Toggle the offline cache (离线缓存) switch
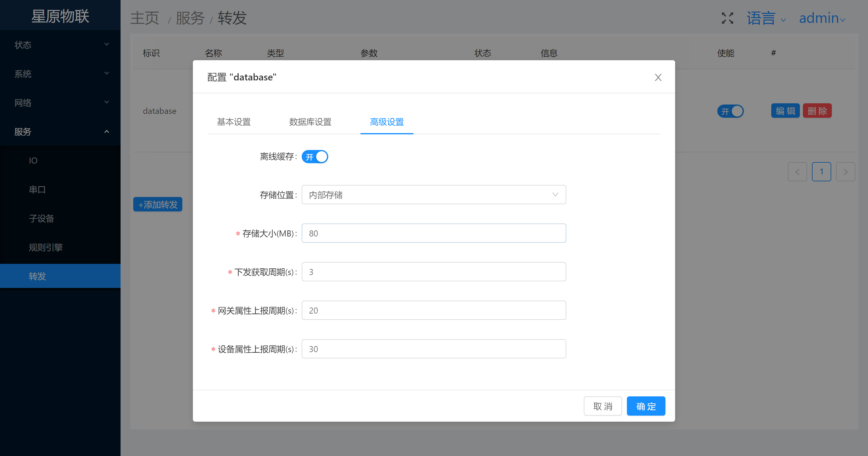The height and width of the screenshot is (456, 868). (x=314, y=157)
